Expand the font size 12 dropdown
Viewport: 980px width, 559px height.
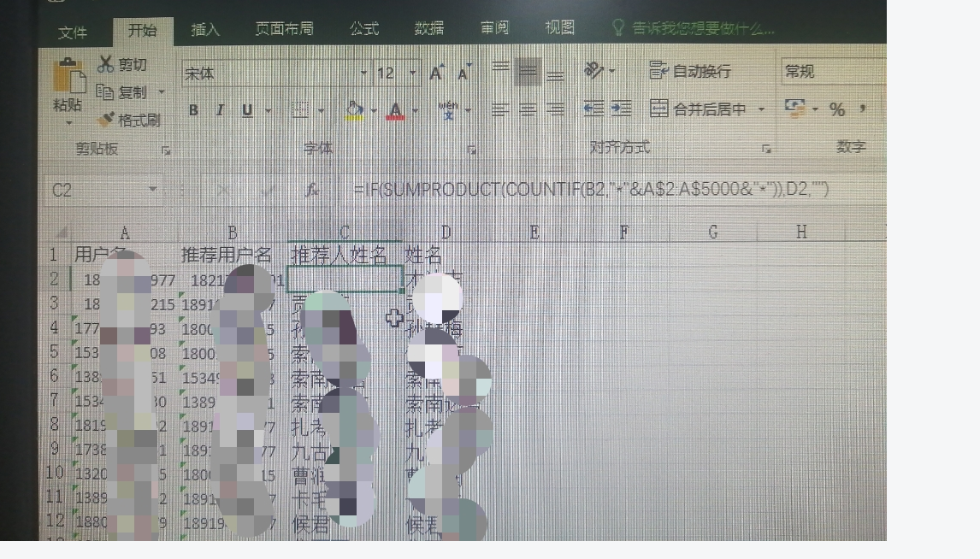click(411, 74)
